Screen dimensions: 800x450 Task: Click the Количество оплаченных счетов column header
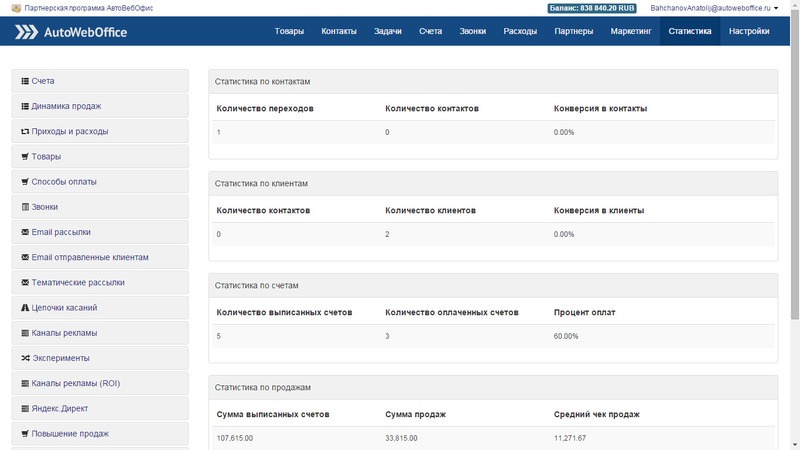pos(452,313)
